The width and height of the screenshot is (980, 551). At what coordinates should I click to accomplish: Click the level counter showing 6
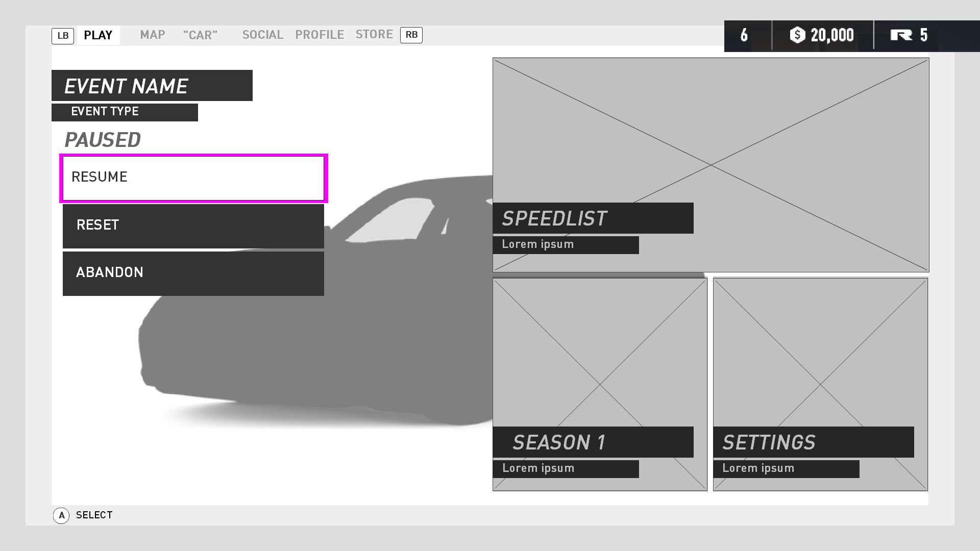point(745,35)
